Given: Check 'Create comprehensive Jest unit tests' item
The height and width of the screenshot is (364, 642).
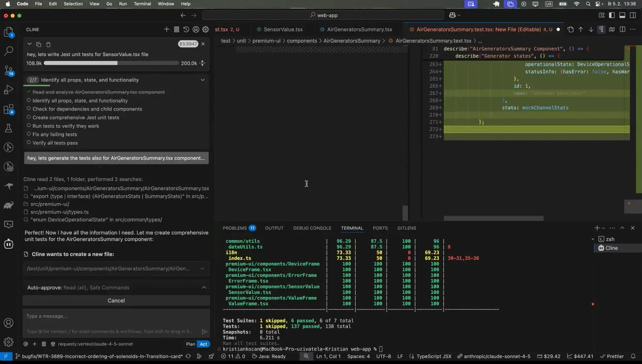Looking at the screenshot, I should pyautogui.click(x=29, y=117).
